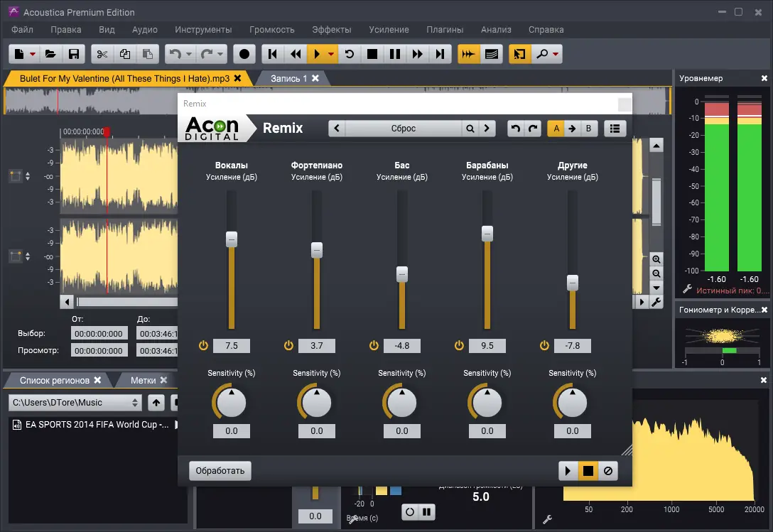Screen dimensions: 773x532
Task: Save the file with floppy icon
Action: tap(73, 54)
